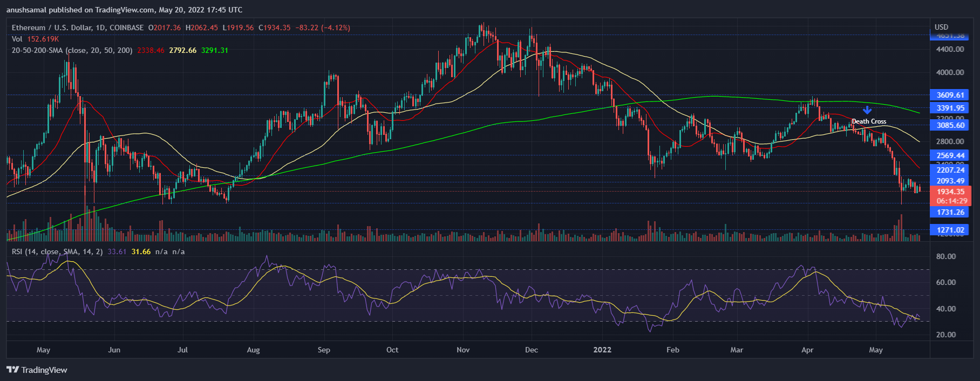Click the Dec time axis label
Image resolution: width=980 pixels, height=381 pixels.
click(x=532, y=350)
